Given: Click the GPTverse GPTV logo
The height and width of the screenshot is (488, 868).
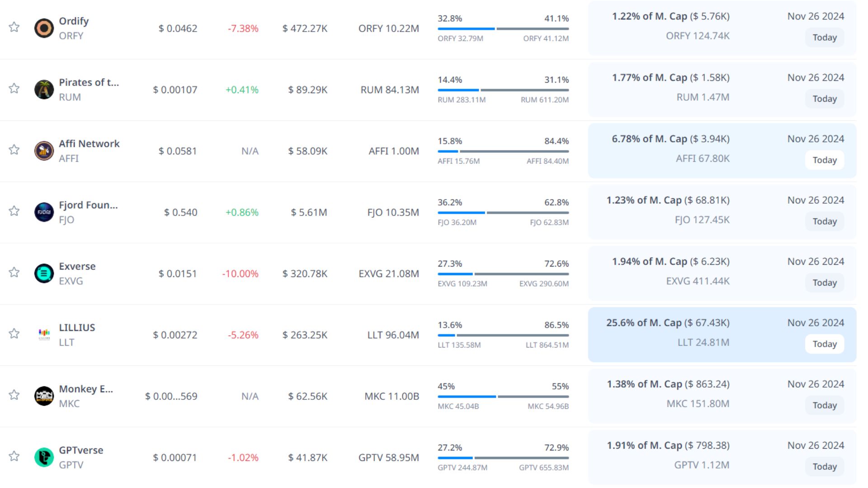Looking at the screenshot, I should point(44,457).
